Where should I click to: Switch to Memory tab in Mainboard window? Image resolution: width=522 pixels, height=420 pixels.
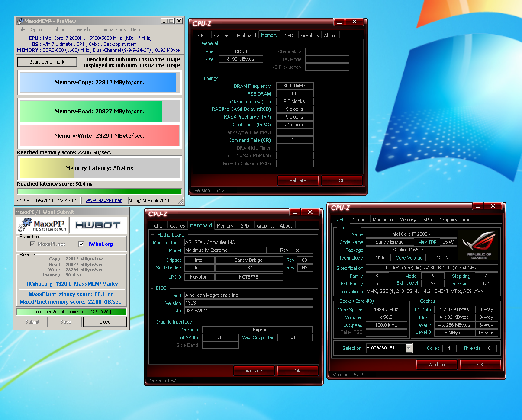(x=225, y=226)
